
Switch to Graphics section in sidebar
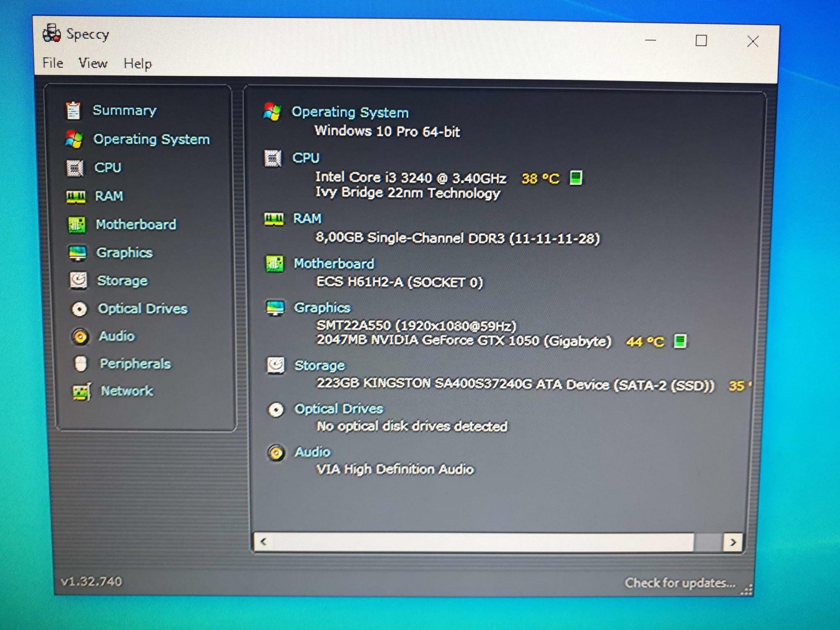(125, 253)
